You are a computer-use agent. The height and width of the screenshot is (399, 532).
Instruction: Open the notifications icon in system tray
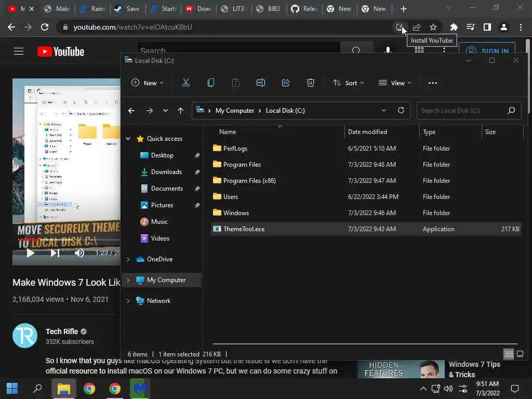point(515,389)
